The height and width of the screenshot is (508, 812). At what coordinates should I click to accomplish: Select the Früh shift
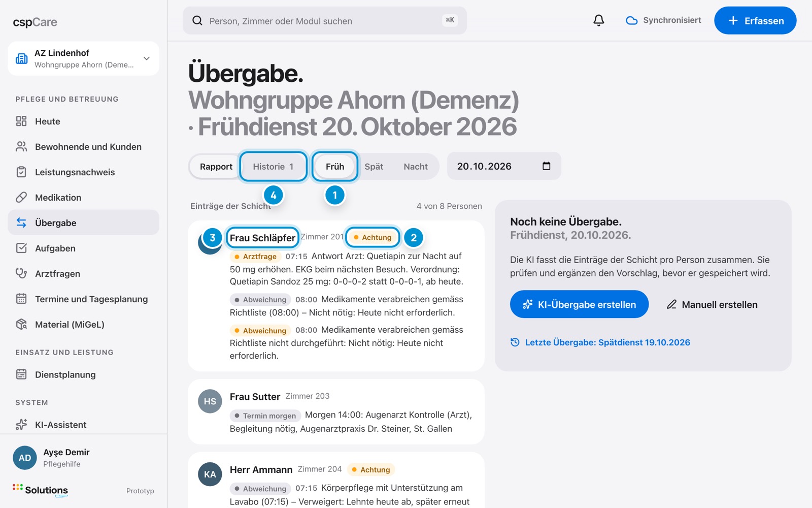point(335,166)
